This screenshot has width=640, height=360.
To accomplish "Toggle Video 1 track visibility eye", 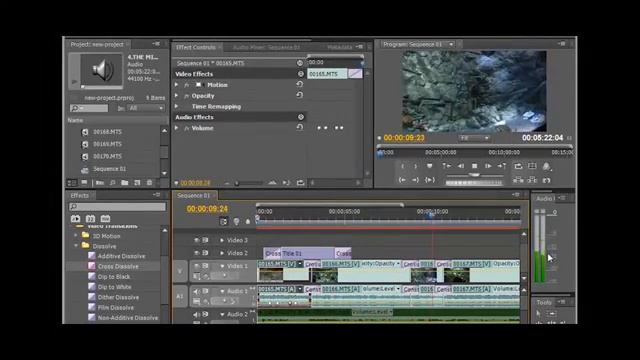I will point(197,266).
